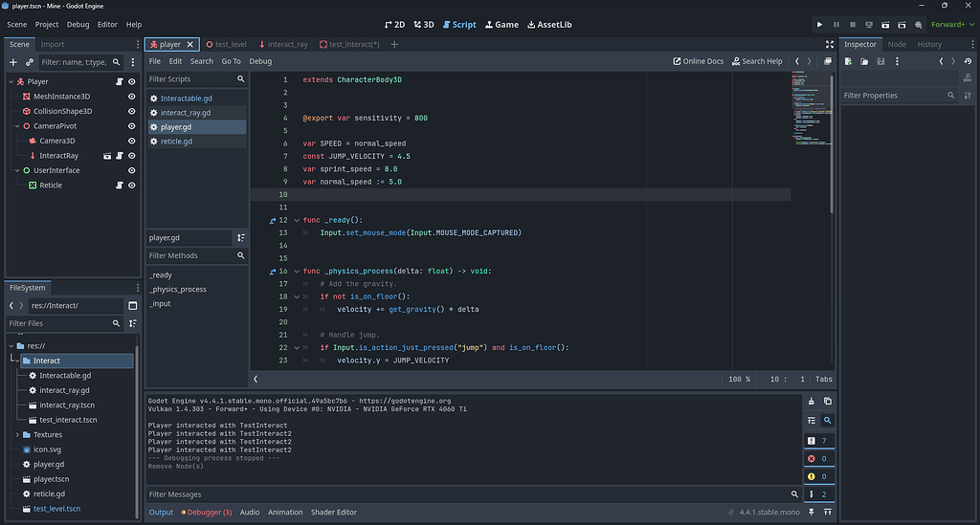Toggle visibility of Camera3D
Image resolution: width=980 pixels, height=525 pixels.
point(132,142)
